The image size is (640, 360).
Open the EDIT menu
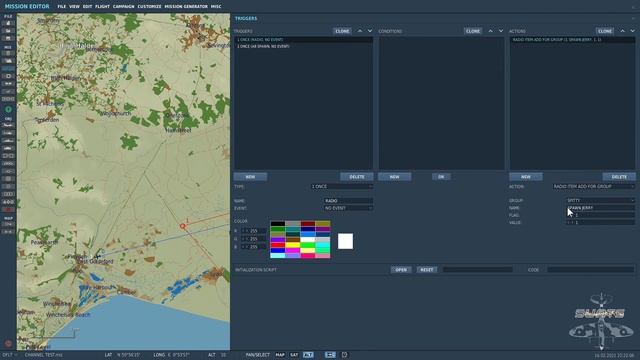pos(87,7)
